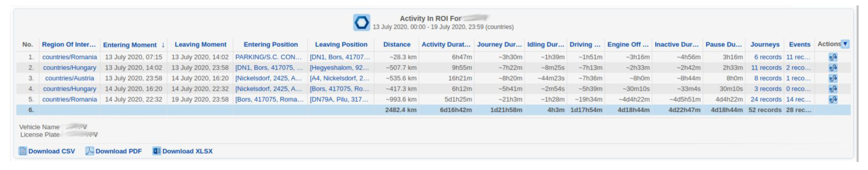Open the route action icon for row 1
868x170 pixels.
[833, 57]
